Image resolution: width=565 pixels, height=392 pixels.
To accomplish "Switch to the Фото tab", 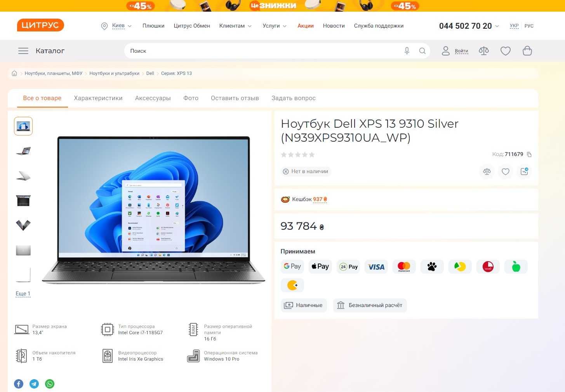I will (191, 98).
